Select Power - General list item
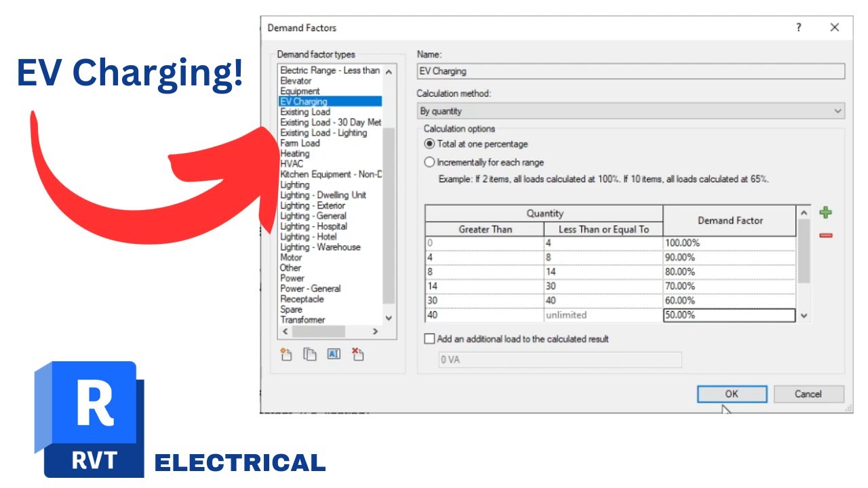 [310, 289]
